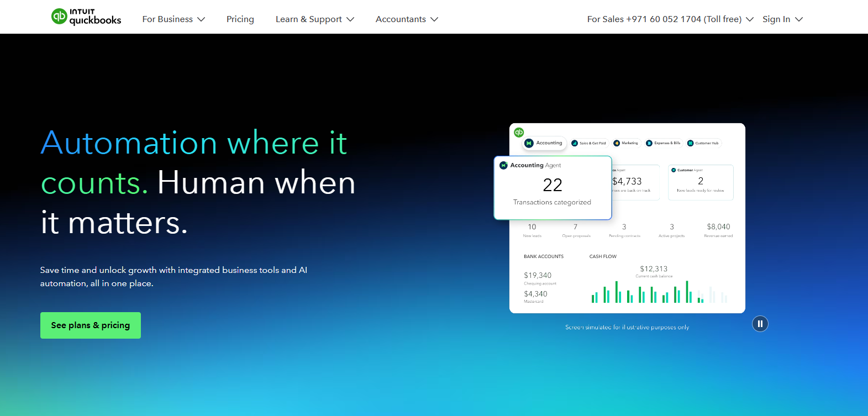Select the Marketing tab in preview
Image resolution: width=868 pixels, height=416 pixels.
pyautogui.click(x=626, y=143)
